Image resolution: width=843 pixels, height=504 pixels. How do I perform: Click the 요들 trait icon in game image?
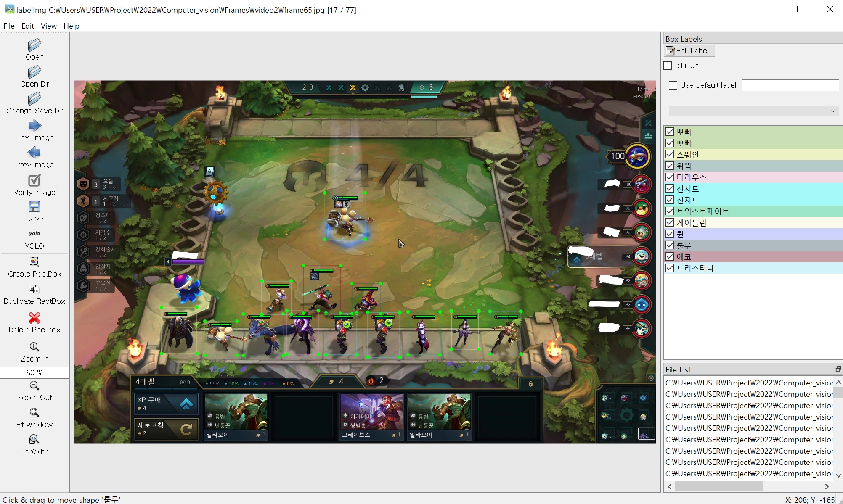tap(83, 184)
